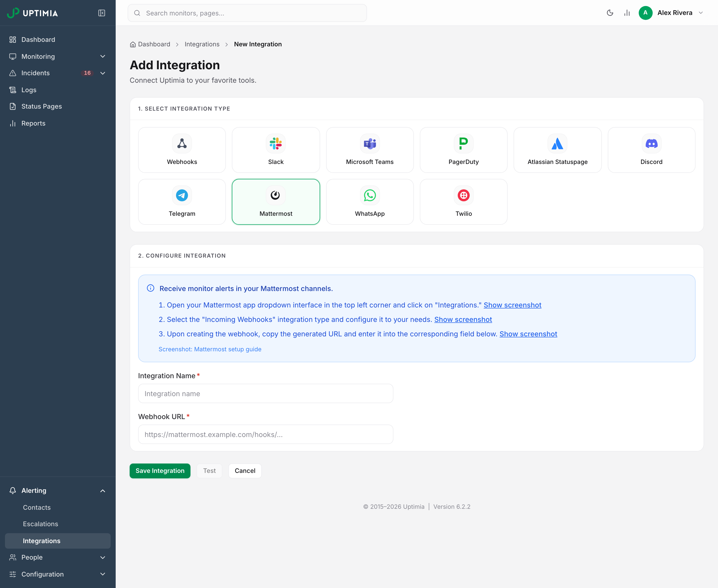Click the Test button
Image resolution: width=718 pixels, height=588 pixels.
(x=209, y=471)
